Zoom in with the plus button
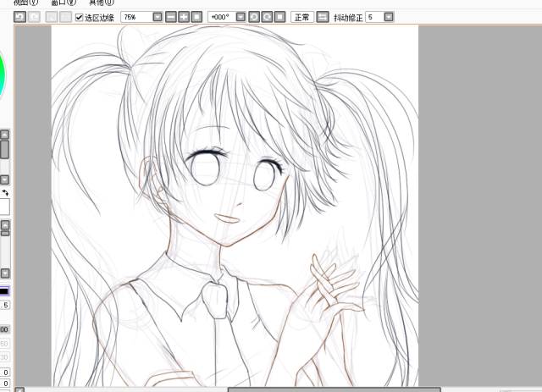The image size is (542, 392). point(184,17)
